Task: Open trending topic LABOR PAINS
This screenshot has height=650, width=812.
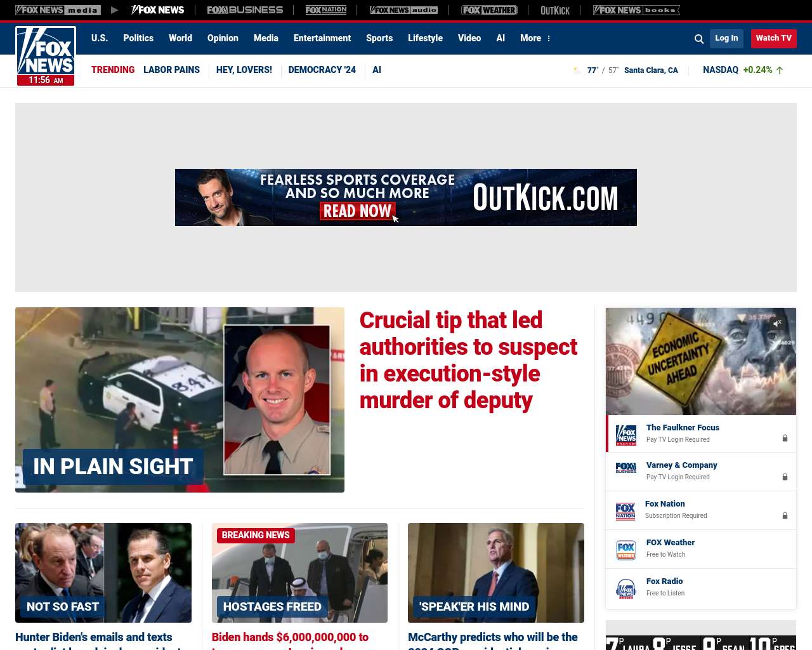Action: tap(171, 70)
